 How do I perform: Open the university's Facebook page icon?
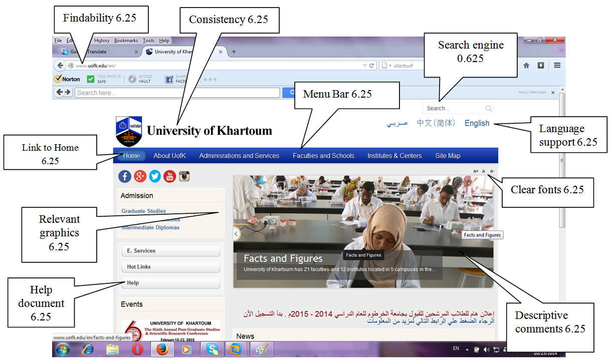click(x=124, y=176)
